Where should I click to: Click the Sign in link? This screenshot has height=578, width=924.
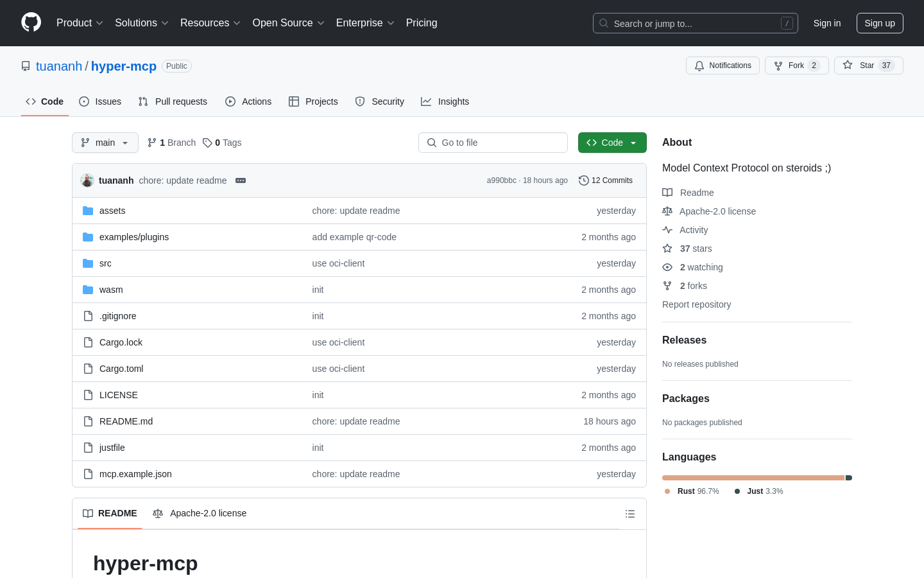click(x=827, y=23)
